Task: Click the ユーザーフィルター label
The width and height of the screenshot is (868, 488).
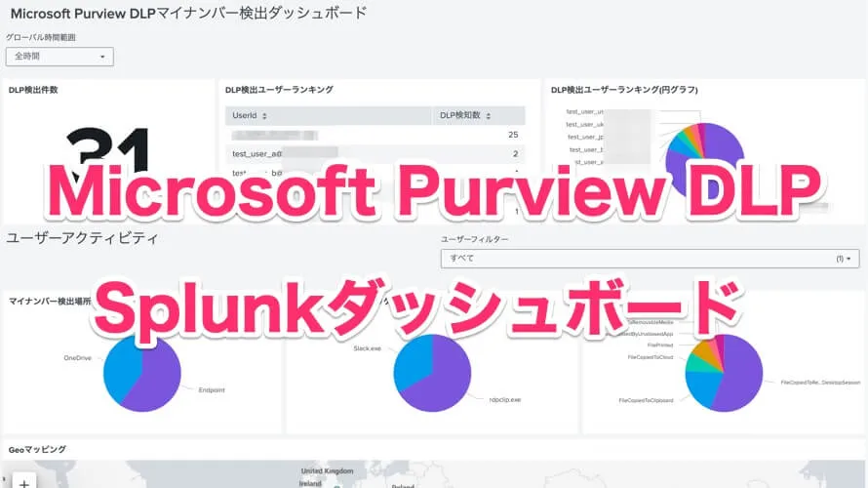Action: point(474,239)
